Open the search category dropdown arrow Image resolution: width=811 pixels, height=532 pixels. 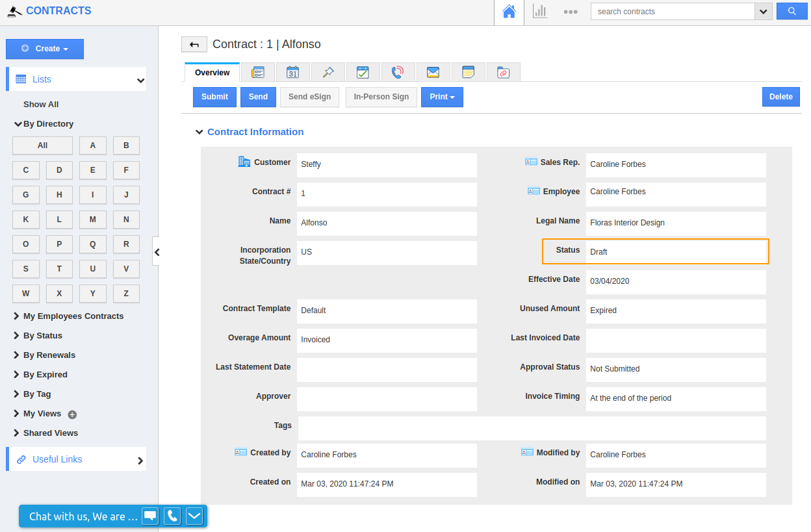pos(764,11)
